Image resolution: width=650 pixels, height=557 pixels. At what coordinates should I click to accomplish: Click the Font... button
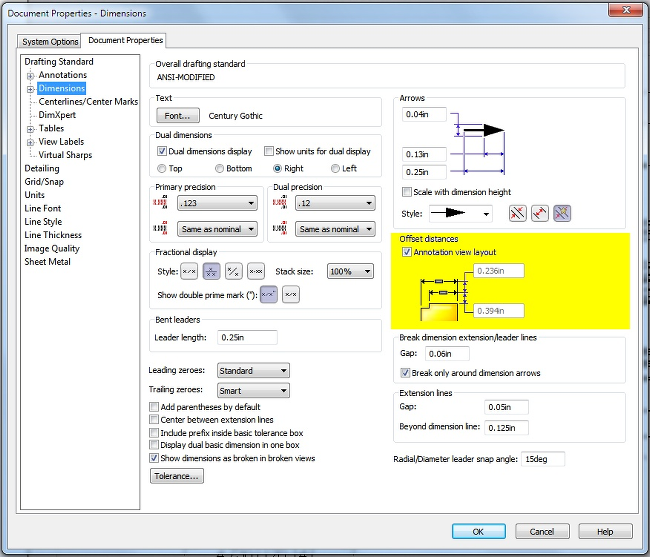[178, 116]
